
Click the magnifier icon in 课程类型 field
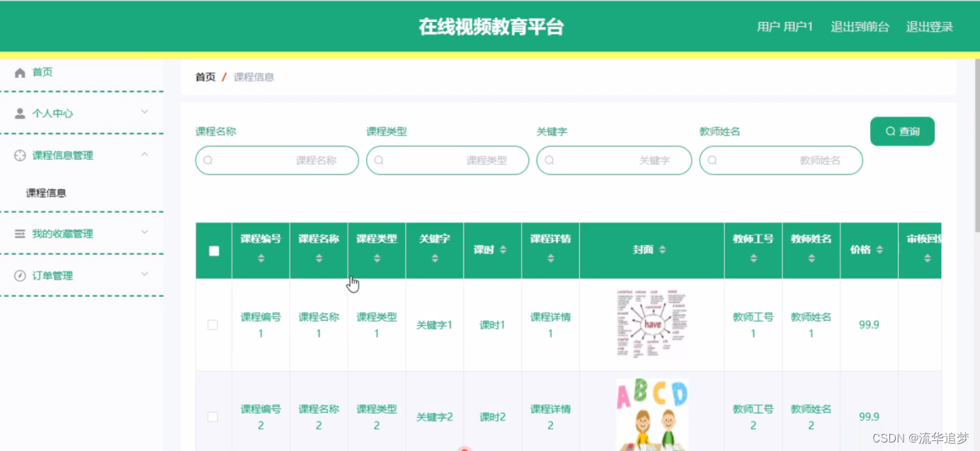click(379, 160)
